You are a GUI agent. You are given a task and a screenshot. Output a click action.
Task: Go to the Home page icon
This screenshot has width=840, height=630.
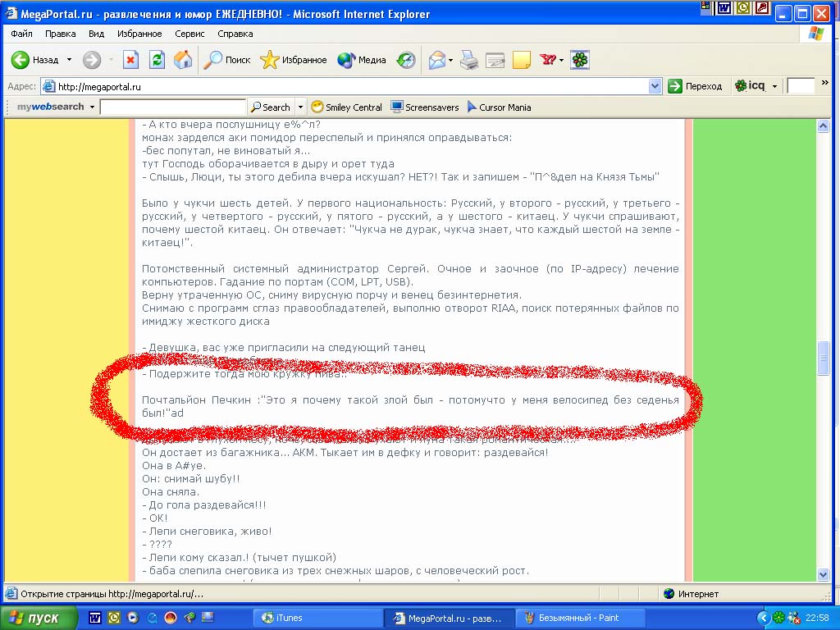183,60
